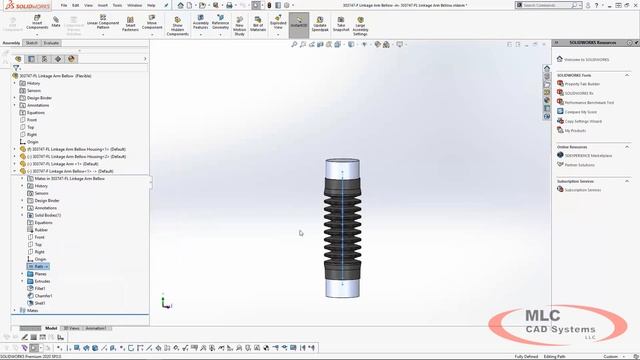Open My Products link
The image size is (640, 360).
tap(575, 131)
